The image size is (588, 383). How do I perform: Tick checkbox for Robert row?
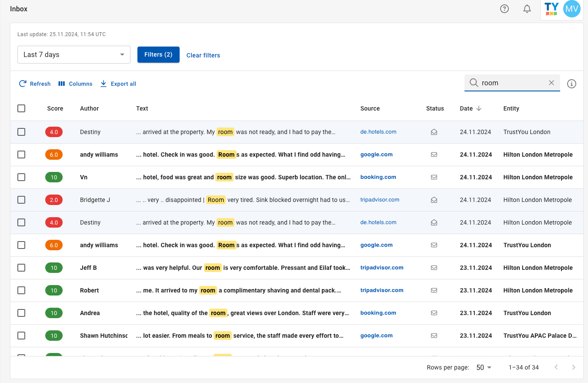pos(21,290)
